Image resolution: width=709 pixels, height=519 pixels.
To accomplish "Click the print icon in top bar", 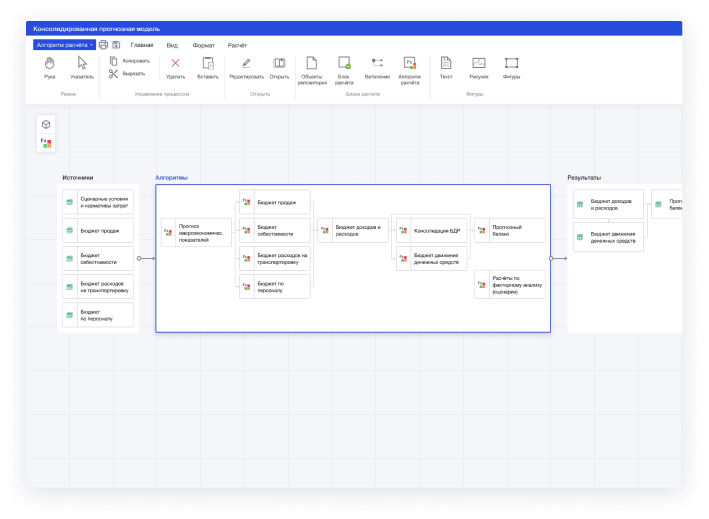I will coord(104,45).
